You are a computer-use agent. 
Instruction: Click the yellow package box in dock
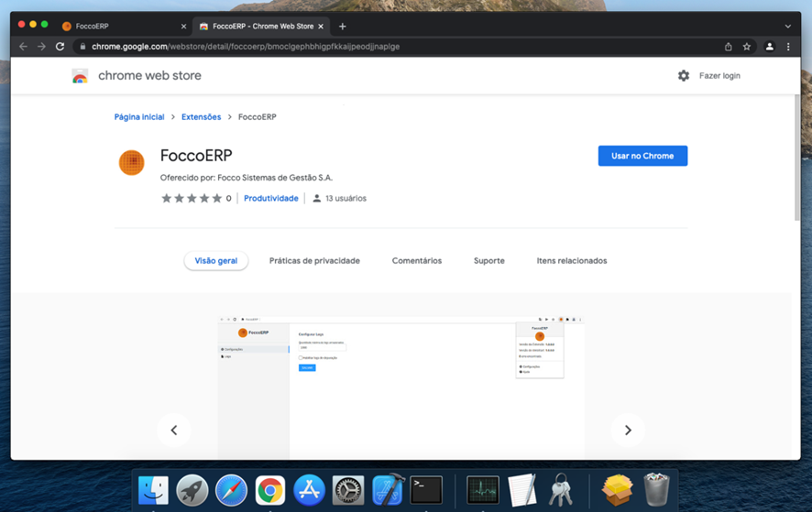tap(618, 490)
